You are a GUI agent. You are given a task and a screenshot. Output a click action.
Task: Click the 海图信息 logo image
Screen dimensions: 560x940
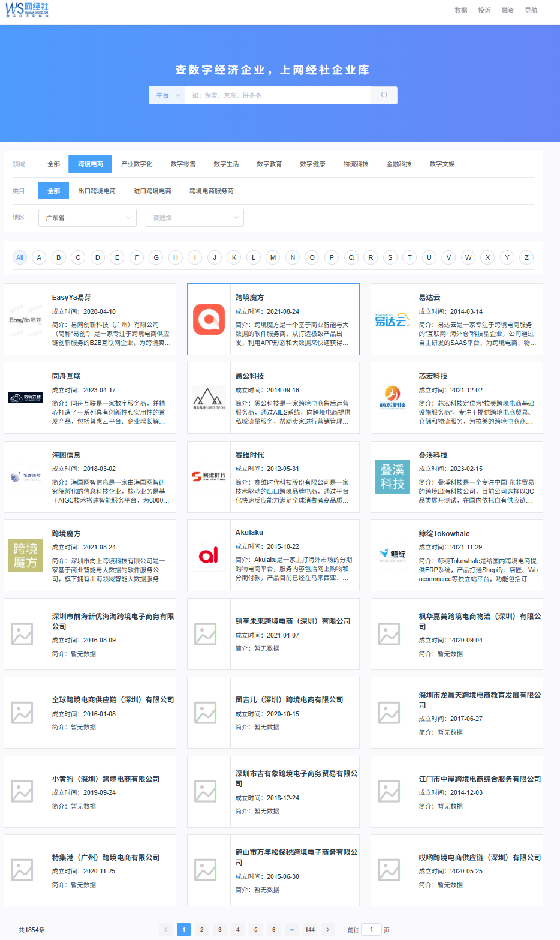(25, 477)
